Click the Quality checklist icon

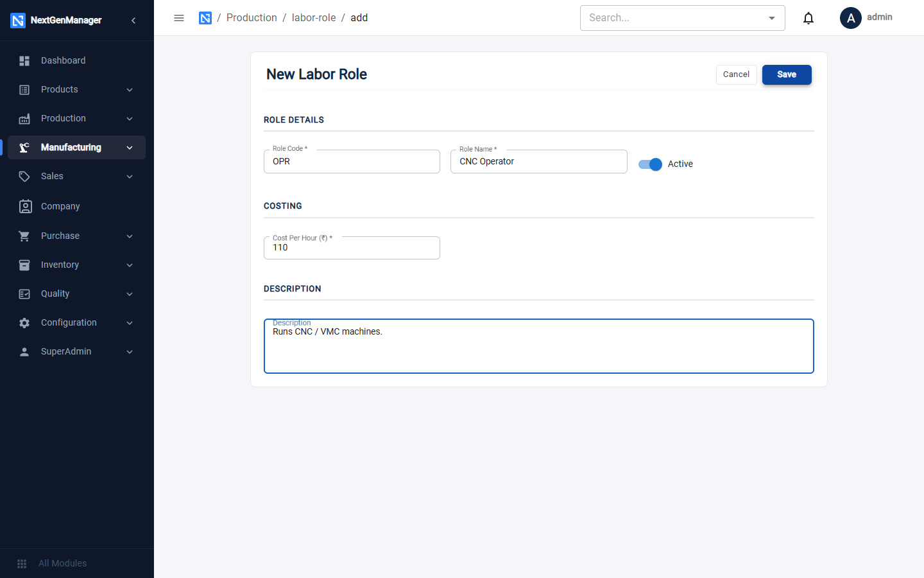[x=24, y=293]
